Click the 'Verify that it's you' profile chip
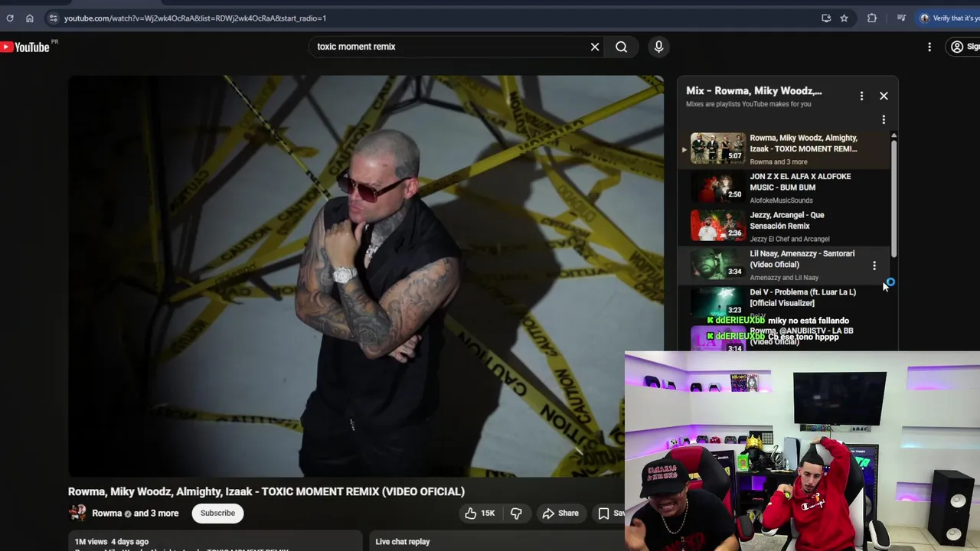The image size is (980, 551). 949,18
